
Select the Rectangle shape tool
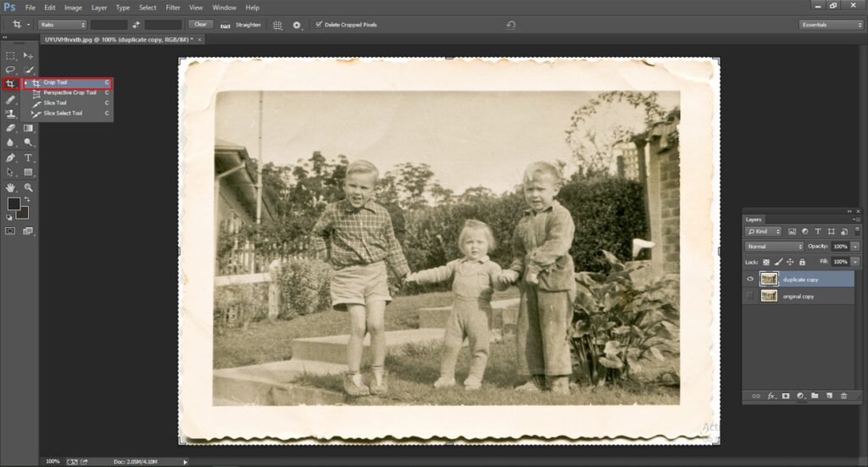(28, 172)
